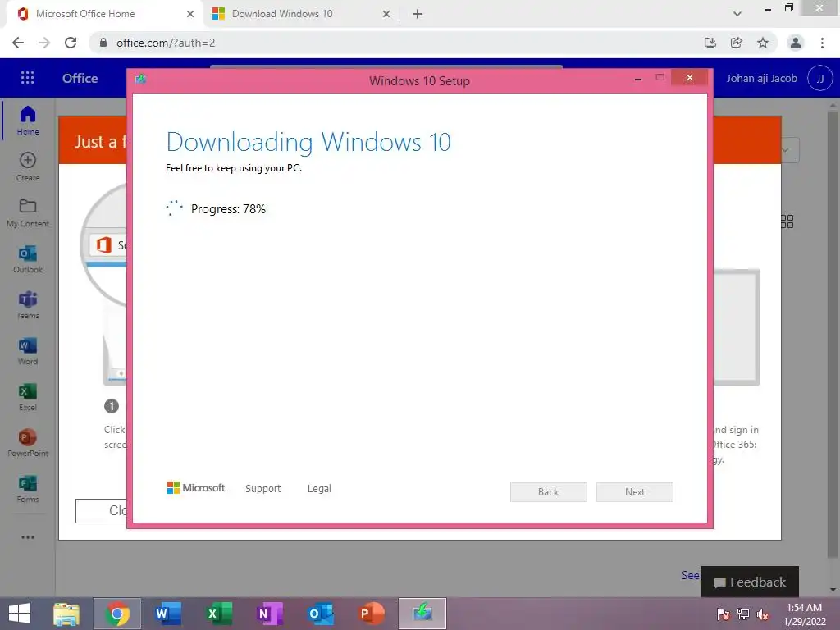Open File Explorer from the taskbar
Image resolution: width=840 pixels, height=630 pixels.
66,614
